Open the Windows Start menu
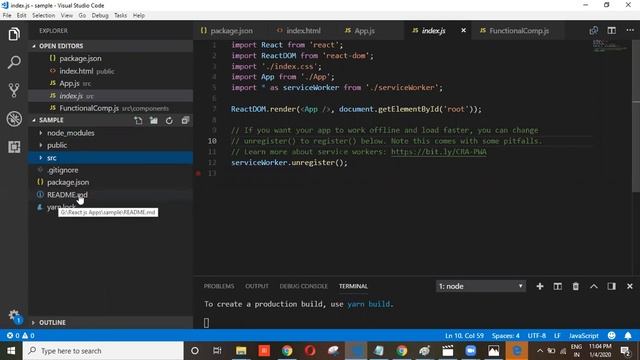Viewport: 640px width, 360px height. (x=11, y=351)
